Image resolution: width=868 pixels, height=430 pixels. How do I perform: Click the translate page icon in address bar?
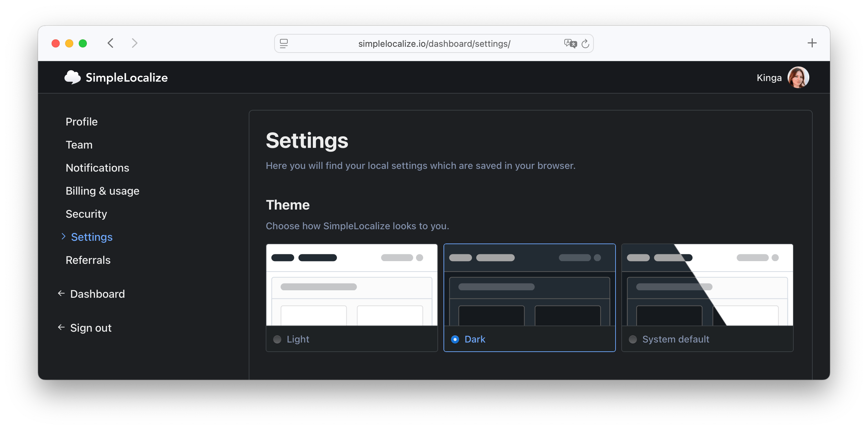(x=570, y=43)
